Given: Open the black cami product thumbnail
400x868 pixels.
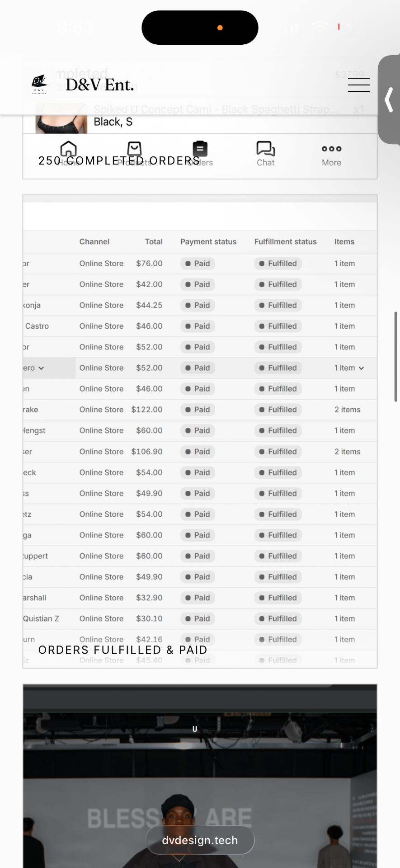Looking at the screenshot, I should (x=61, y=118).
